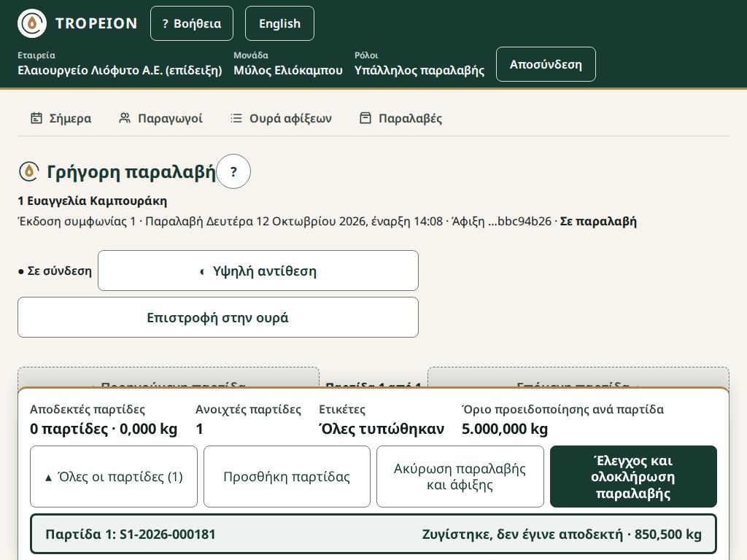Click the TROPEION brand name
The image size is (747, 560).
[x=97, y=23]
